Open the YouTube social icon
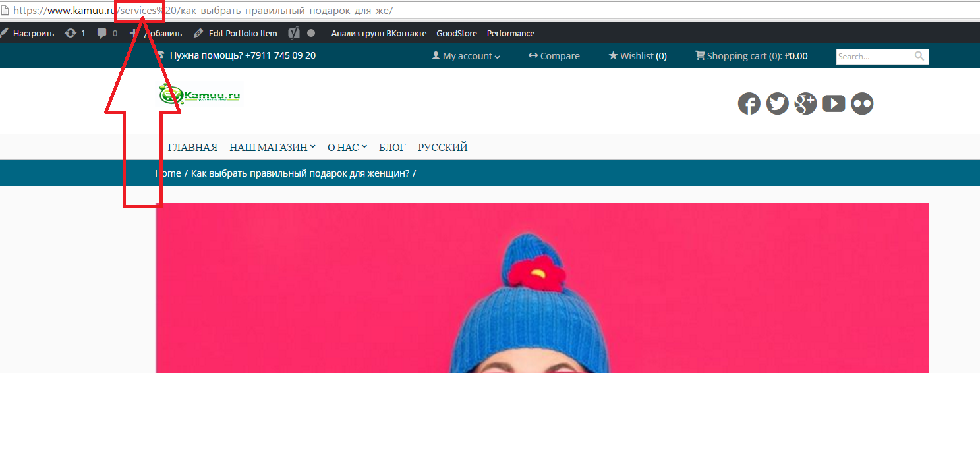This screenshot has width=980, height=473. 834,104
